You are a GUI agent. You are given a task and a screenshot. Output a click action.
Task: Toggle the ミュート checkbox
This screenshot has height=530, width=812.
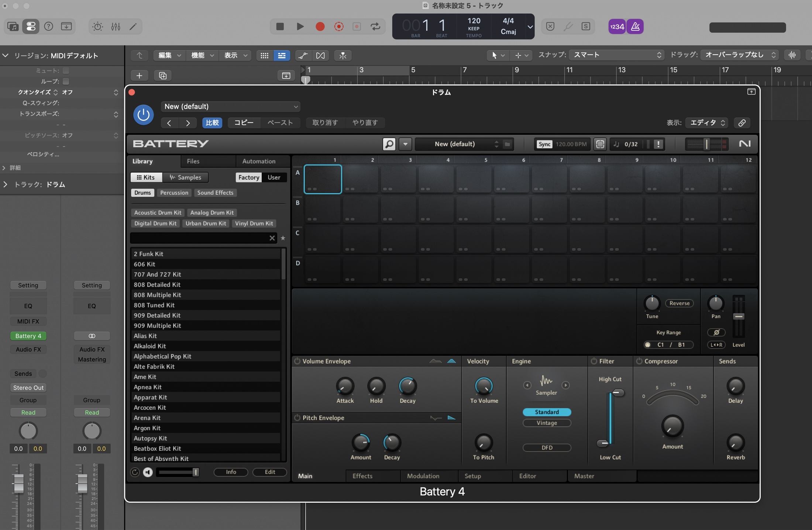coord(66,70)
